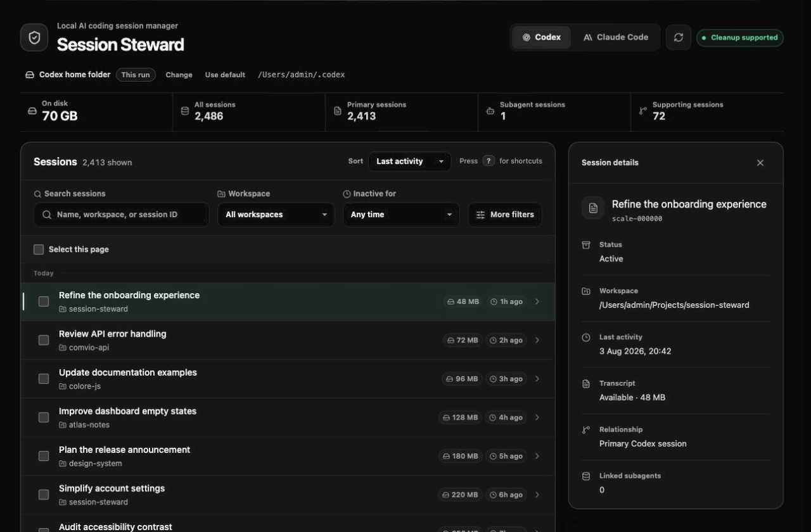Click the Codex home folder drive icon
The width and height of the screenshot is (811, 532).
(29, 75)
